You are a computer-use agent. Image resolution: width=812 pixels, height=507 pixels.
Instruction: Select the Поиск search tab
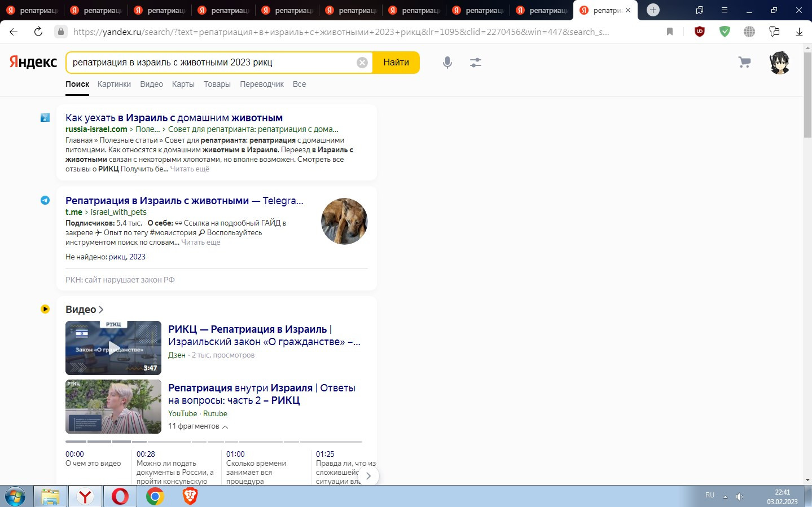coord(77,84)
